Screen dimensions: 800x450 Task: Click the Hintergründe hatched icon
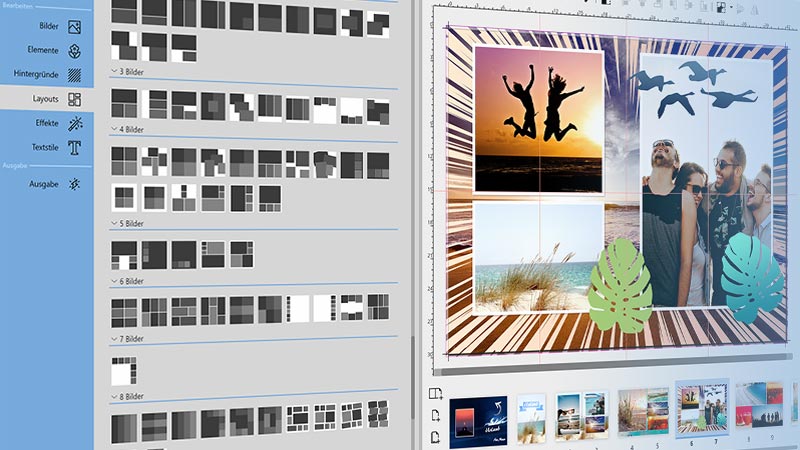(x=74, y=75)
